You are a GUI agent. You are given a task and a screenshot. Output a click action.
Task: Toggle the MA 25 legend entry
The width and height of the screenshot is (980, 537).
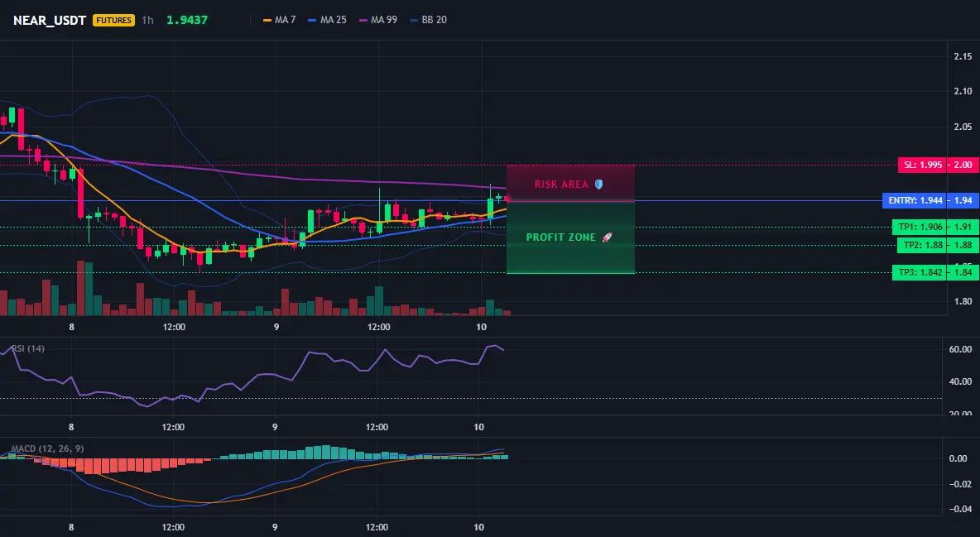click(x=328, y=20)
